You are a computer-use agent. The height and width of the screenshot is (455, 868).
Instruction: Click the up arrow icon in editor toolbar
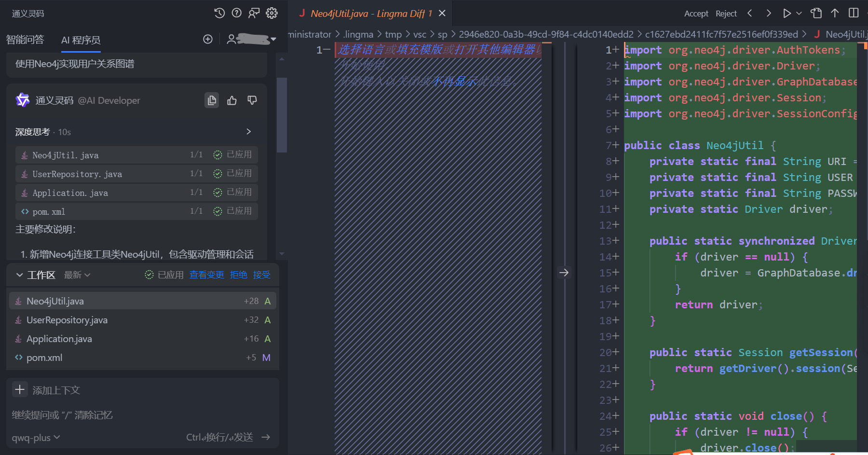tap(835, 13)
